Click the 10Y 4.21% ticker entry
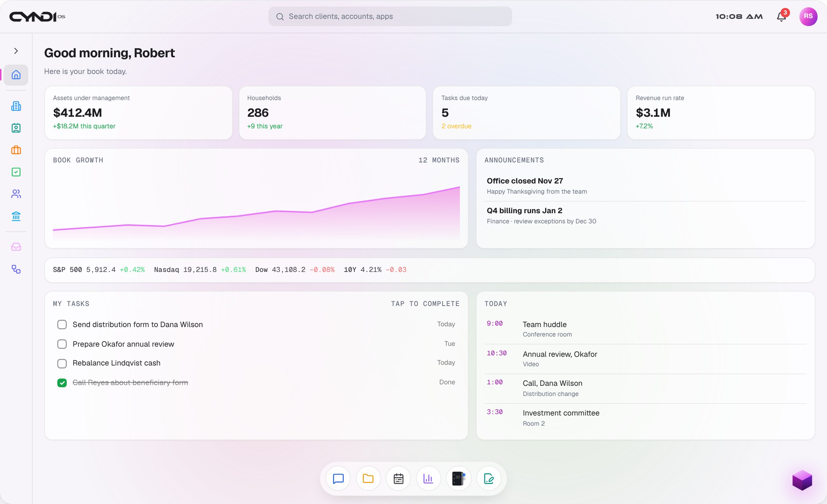 (375, 270)
